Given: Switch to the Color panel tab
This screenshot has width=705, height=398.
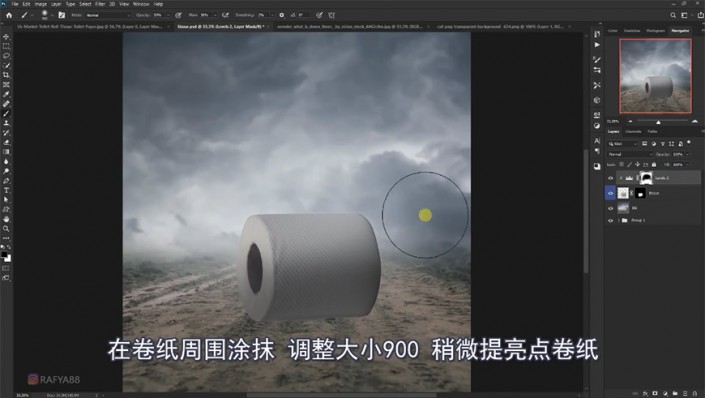Looking at the screenshot, I should tap(613, 31).
